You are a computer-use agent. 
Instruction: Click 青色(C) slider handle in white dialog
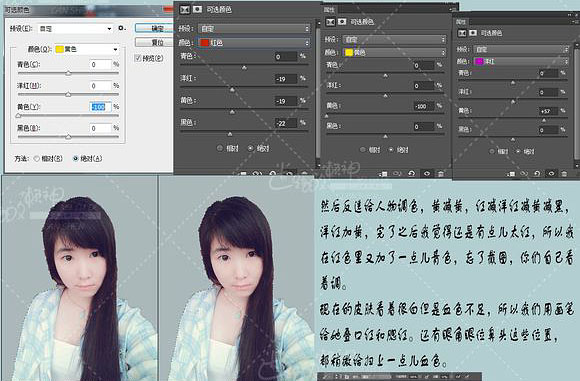pos(68,73)
